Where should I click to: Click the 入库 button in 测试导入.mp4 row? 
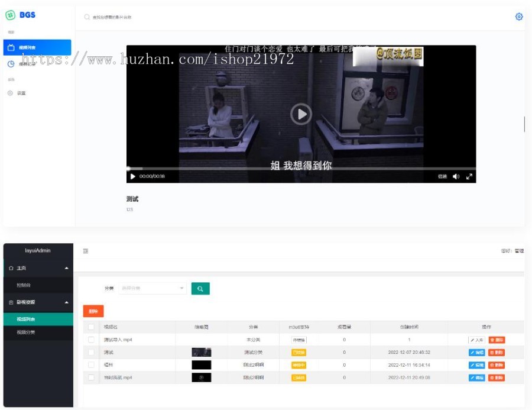point(476,340)
